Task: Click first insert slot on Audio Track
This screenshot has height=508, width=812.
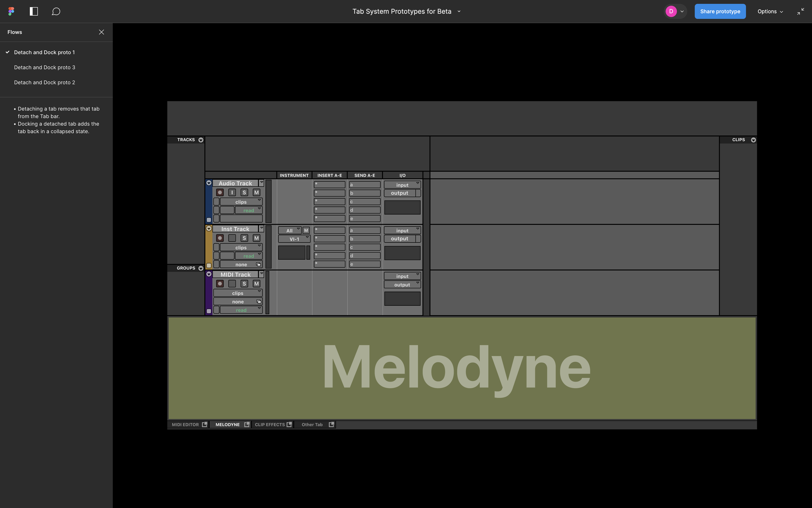Action: point(329,185)
